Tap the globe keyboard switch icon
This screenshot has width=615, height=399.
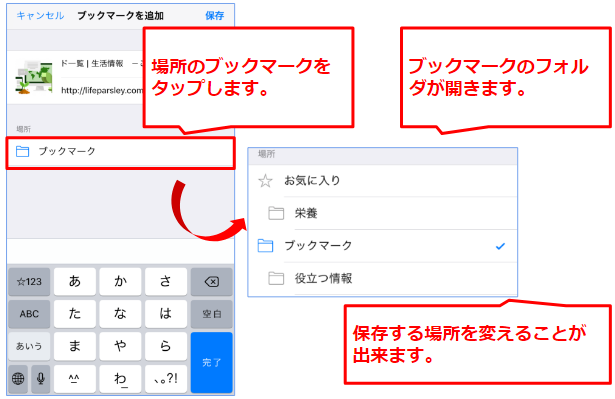[x=18, y=379]
